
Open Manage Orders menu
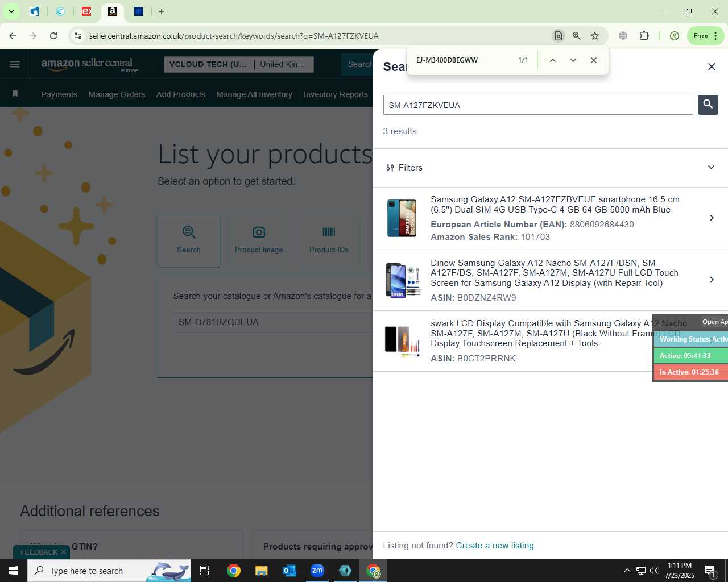pyautogui.click(x=117, y=94)
